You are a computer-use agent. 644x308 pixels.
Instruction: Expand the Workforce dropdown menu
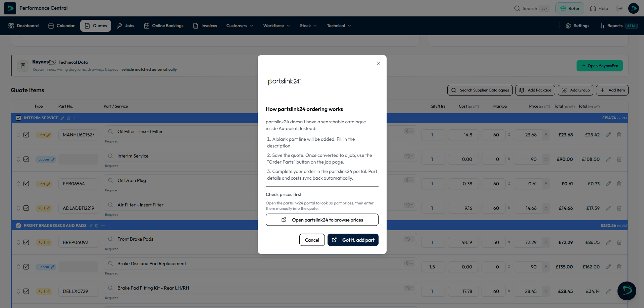pyautogui.click(x=277, y=26)
